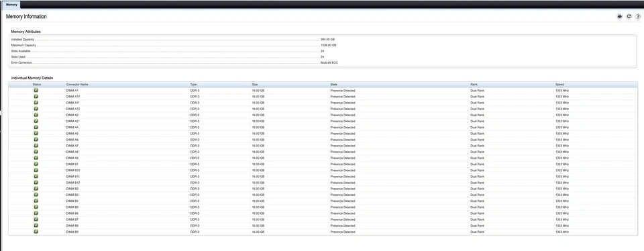644x251 pixels.
Task: Click the status icon for DIMM B3
Action: [36, 195]
